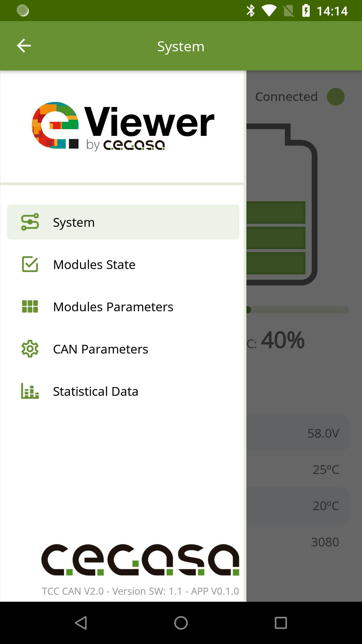Tap the back arrow in the header

[24, 46]
